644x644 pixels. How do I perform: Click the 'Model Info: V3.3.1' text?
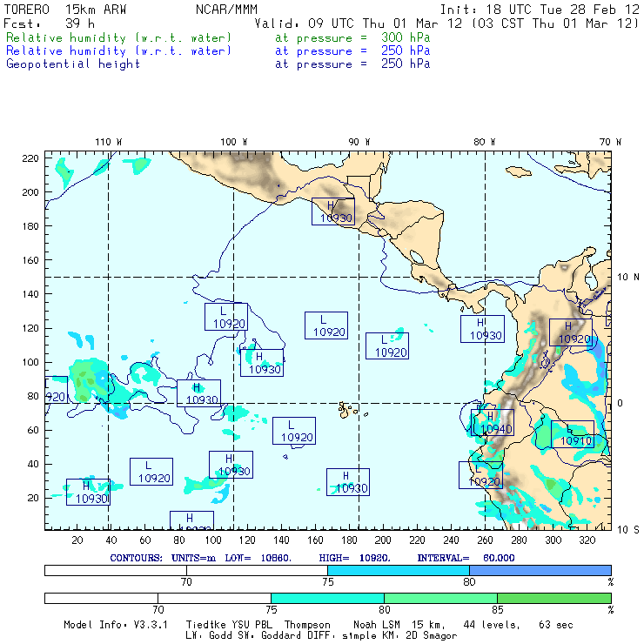pos(116,625)
